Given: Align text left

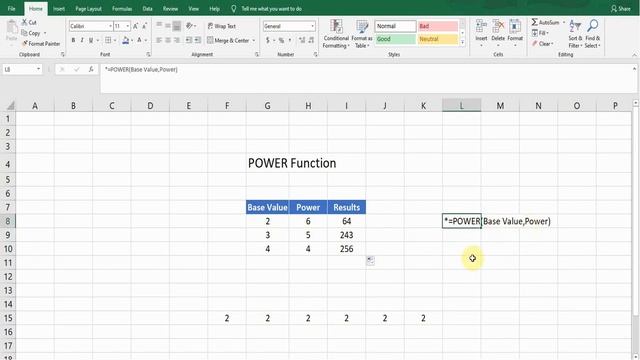Looking at the screenshot, I should 159,40.
